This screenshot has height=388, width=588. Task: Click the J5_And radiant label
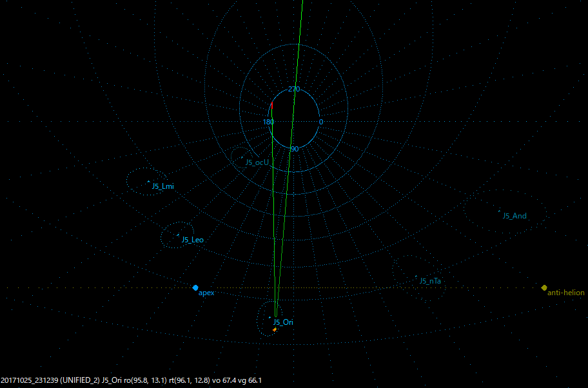click(514, 216)
